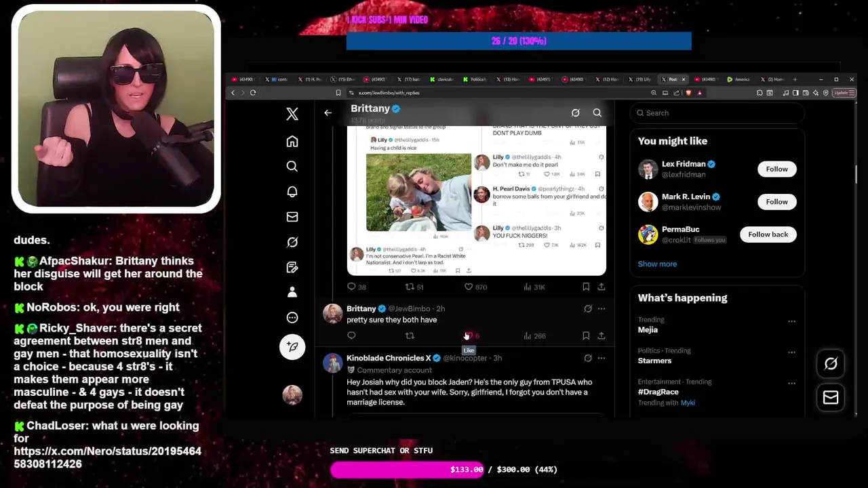Open floating Grok button at bottom right
The height and width of the screenshot is (488, 868).
pyautogui.click(x=831, y=364)
